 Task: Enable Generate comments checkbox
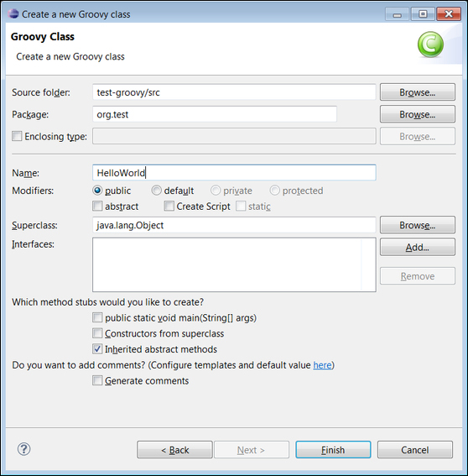97,380
